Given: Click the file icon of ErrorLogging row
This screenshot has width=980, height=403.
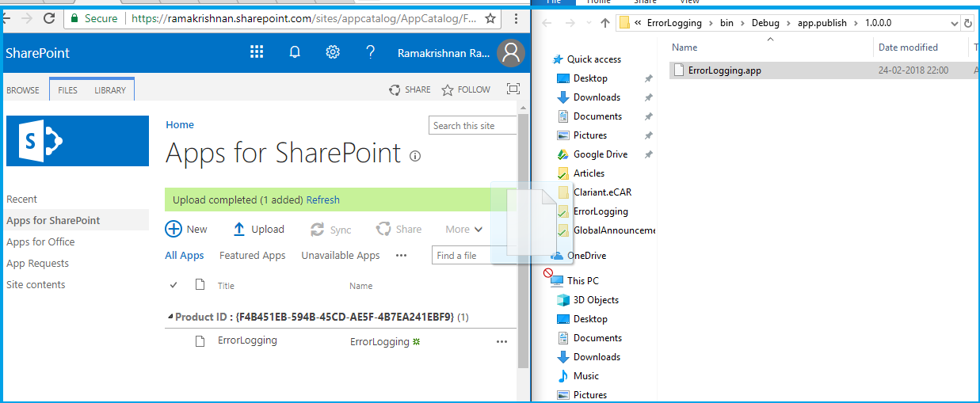Looking at the screenshot, I should pos(200,341).
